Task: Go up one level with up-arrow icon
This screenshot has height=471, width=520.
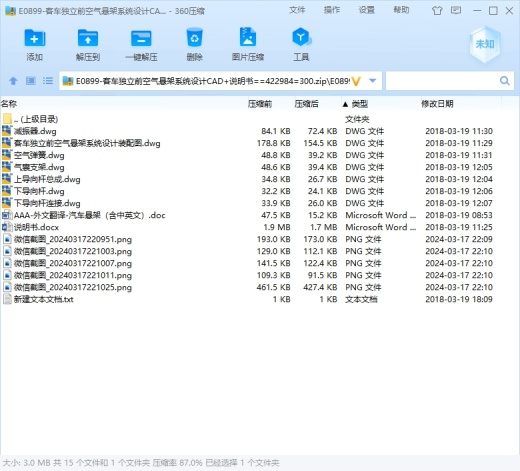Action: pyautogui.click(x=13, y=81)
